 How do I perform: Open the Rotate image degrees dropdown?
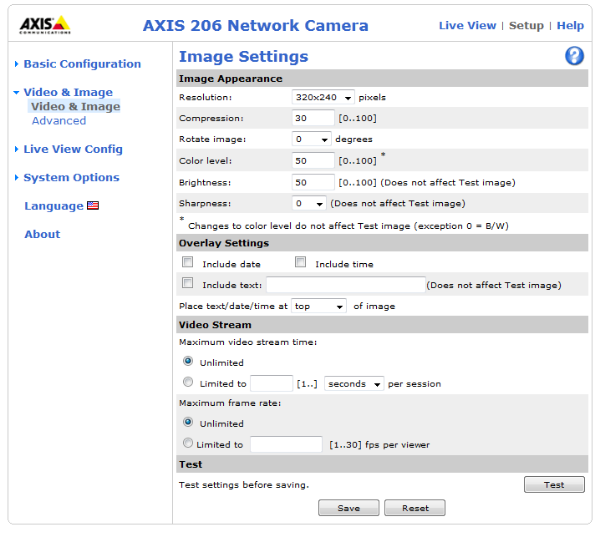311,139
